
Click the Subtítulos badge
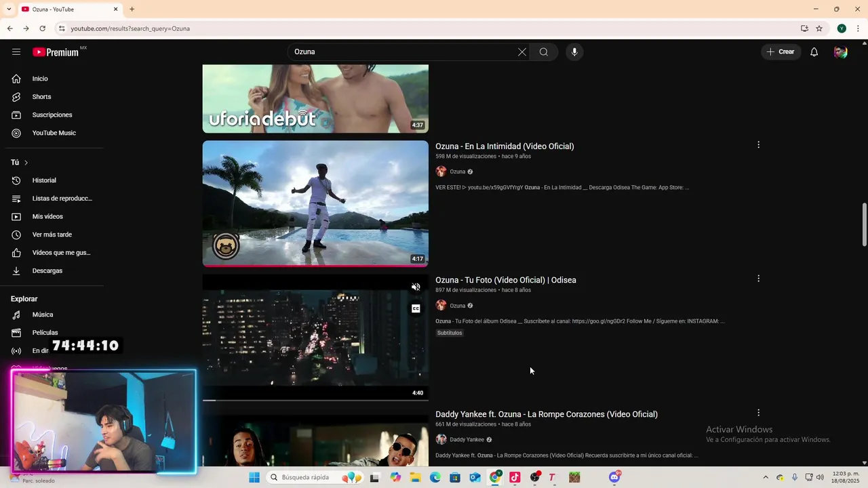coord(450,333)
